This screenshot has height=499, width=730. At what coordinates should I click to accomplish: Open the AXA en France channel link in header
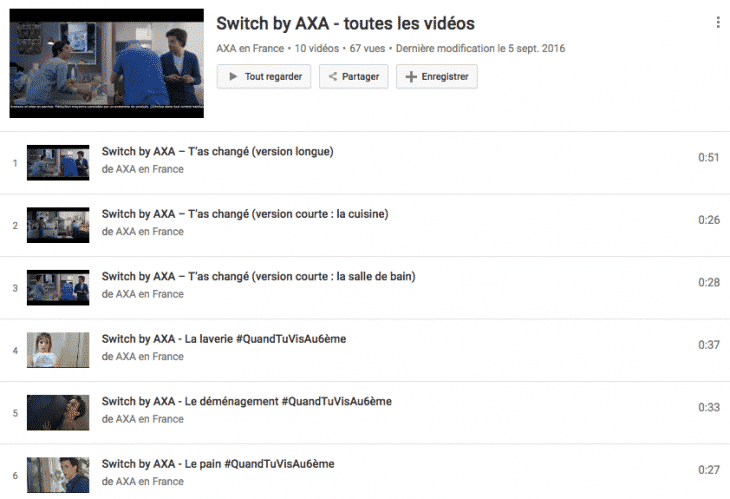click(250, 48)
